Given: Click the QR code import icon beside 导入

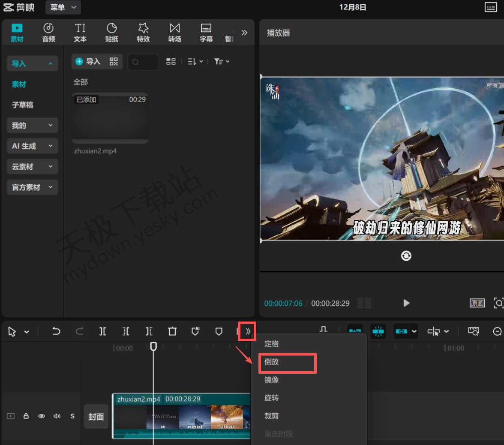Looking at the screenshot, I should (113, 61).
